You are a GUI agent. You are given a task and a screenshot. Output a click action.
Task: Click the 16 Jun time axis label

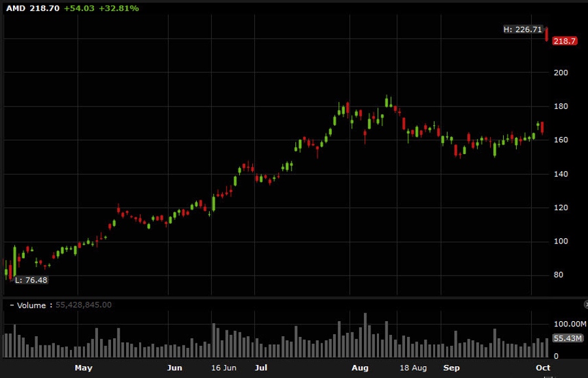pyautogui.click(x=223, y=368)
